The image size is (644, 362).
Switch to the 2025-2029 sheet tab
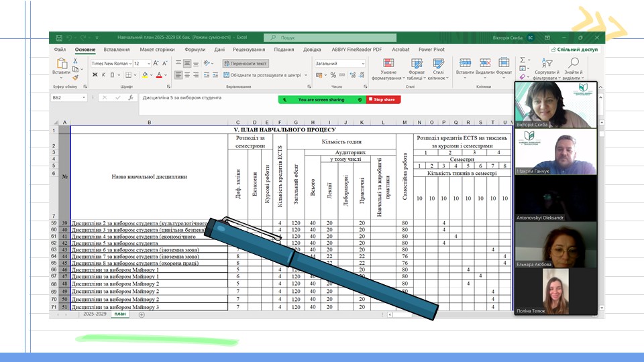93,314
